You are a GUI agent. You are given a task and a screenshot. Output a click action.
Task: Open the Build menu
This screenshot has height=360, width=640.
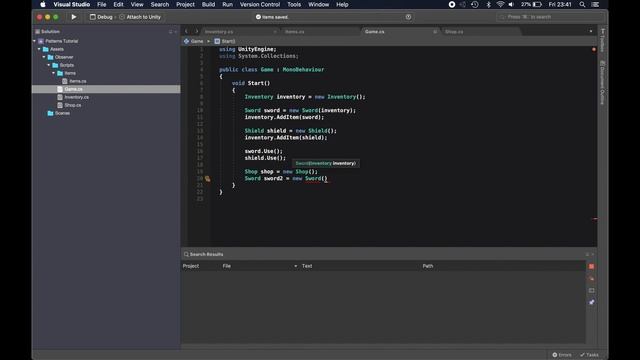tap(208, 4)
